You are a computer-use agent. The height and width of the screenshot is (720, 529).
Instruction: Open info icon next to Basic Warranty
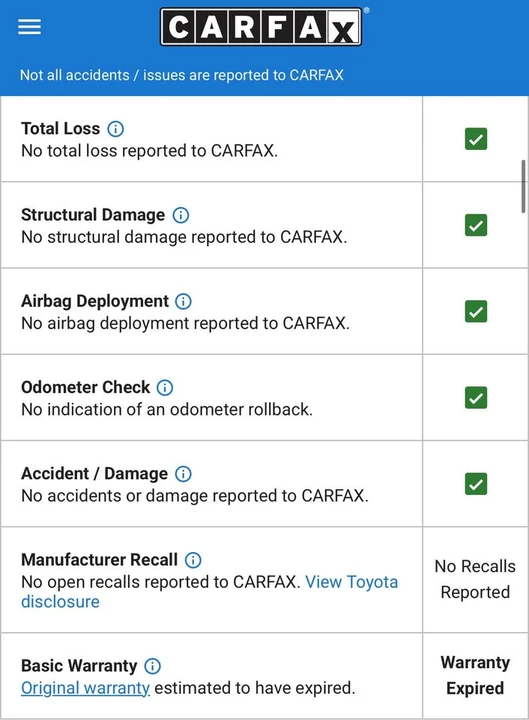(x=152, y=666)
